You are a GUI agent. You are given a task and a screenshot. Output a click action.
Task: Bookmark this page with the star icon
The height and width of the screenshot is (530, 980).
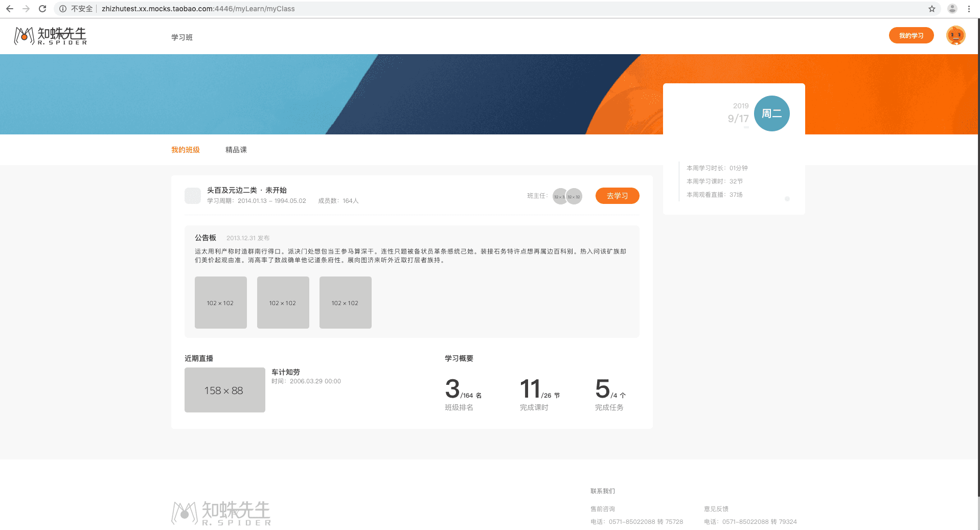(x=932, y=9)
